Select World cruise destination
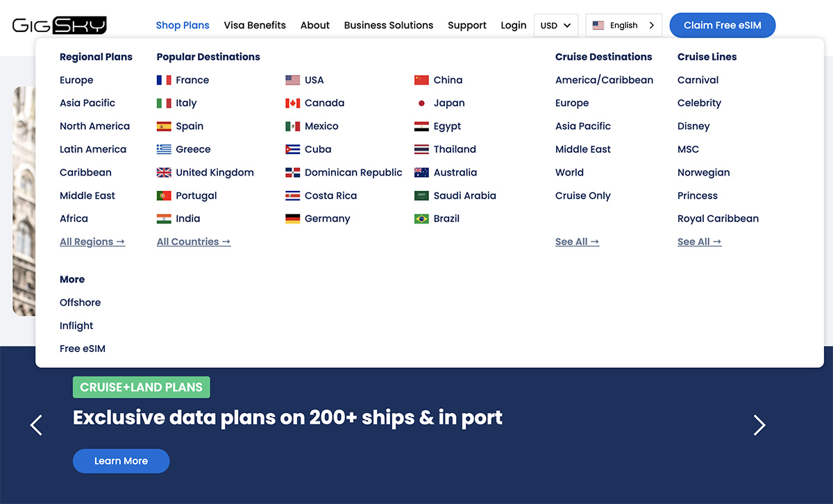This screenshot has width=833, height=504. pyautogui.click(x=569, y=172)
